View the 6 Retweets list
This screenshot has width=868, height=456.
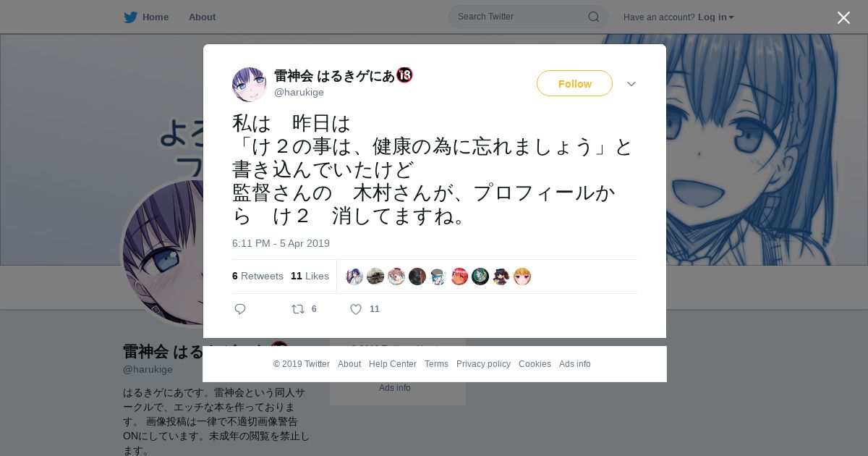coord(258,276)
